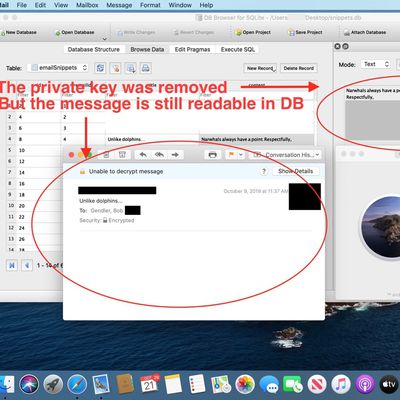Switch to the Edit Pragmas tab

click(192, 49)
